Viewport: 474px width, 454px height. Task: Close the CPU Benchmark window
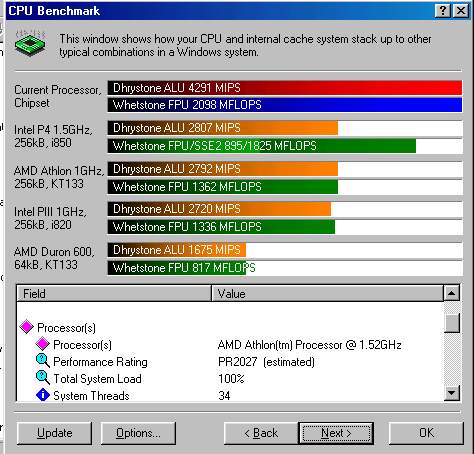[461, 11]
